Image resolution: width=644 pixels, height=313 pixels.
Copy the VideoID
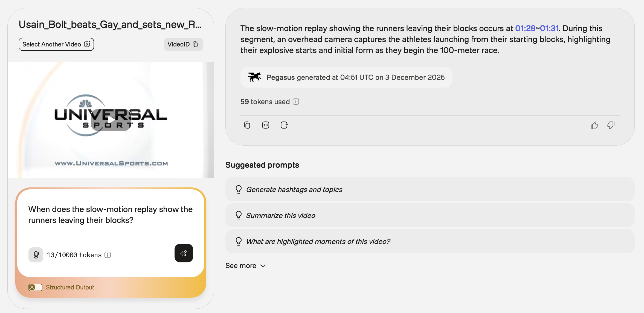pyautogui.click(x=183, y=44)
